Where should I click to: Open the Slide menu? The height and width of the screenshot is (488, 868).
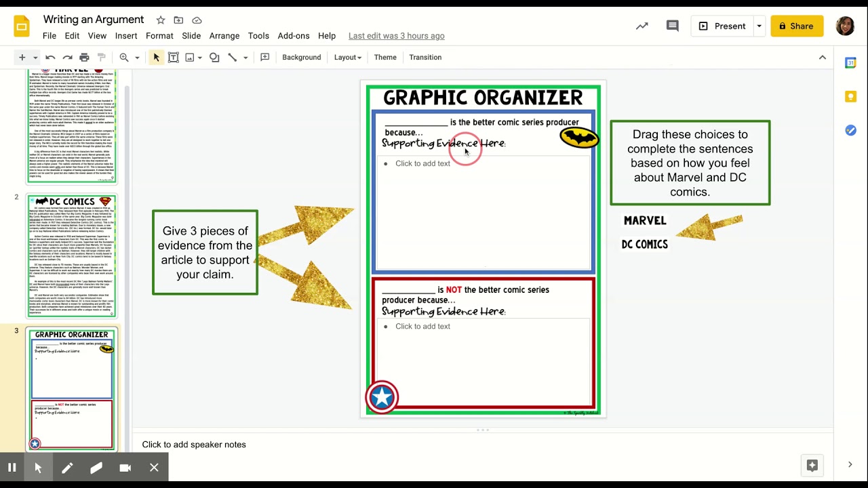(191, 36)
